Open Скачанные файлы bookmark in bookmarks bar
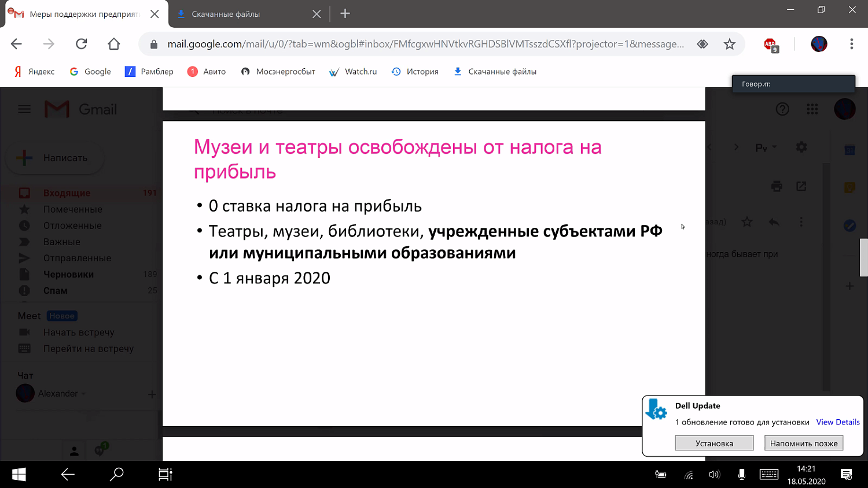Viewport: 868px width, 488px height. [495, 72]
